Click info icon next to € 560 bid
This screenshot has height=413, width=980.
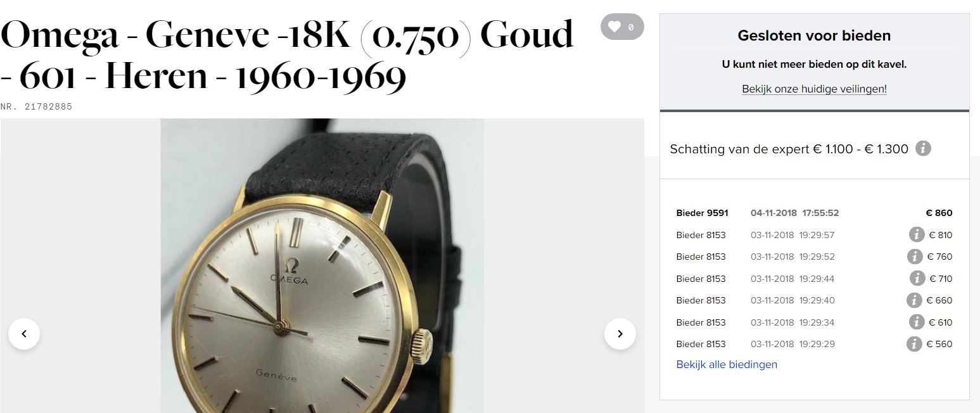coord(914,344)
